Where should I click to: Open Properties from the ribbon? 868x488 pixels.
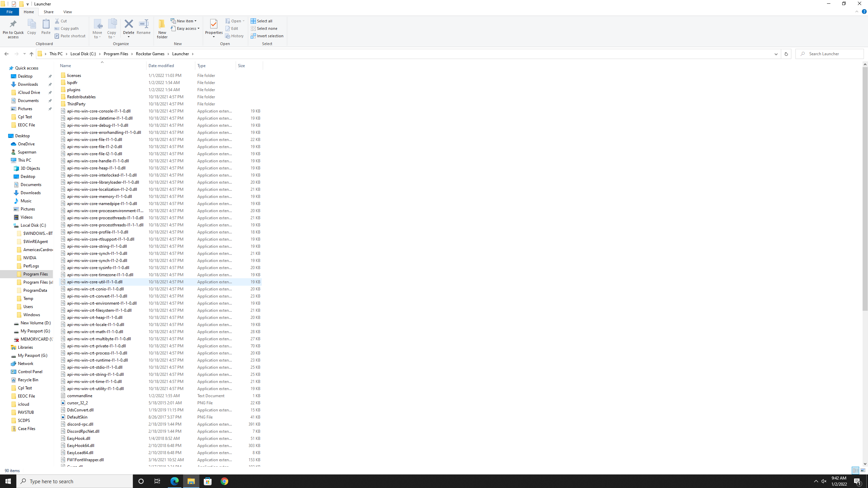pos(214,25)
